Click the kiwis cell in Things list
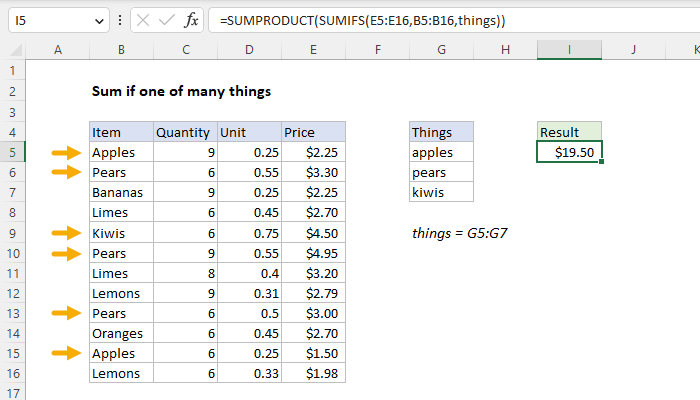This screenshot has height=400, width=700. click(441, 193)
